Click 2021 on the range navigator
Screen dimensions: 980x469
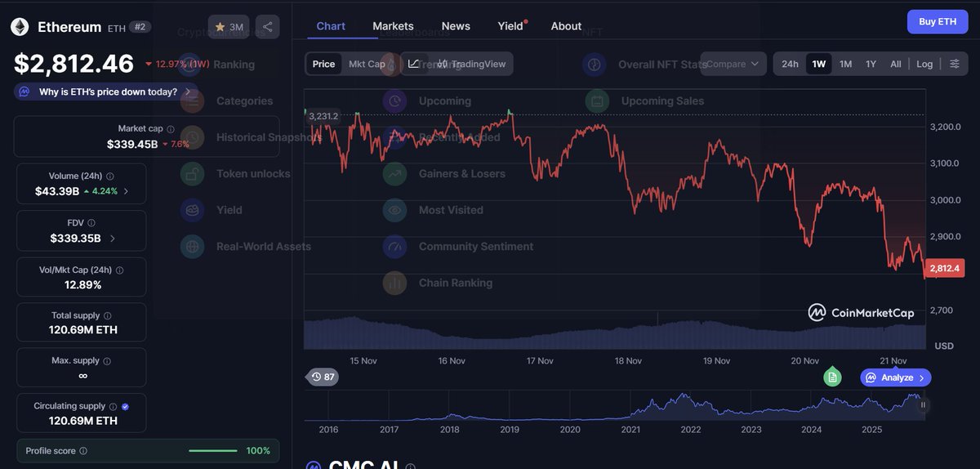(x=630, y=429)
